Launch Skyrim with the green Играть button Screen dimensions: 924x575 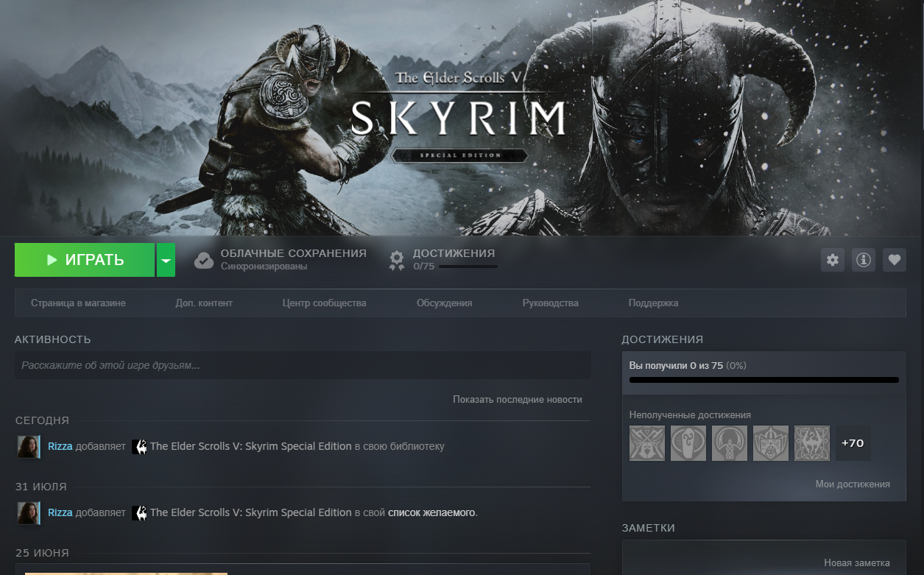point(85,260)
